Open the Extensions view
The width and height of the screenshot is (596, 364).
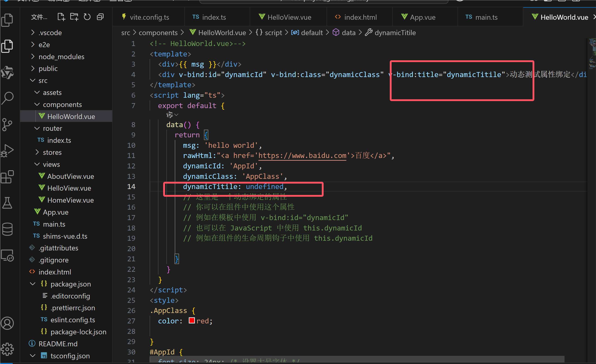tap(7, 177)
